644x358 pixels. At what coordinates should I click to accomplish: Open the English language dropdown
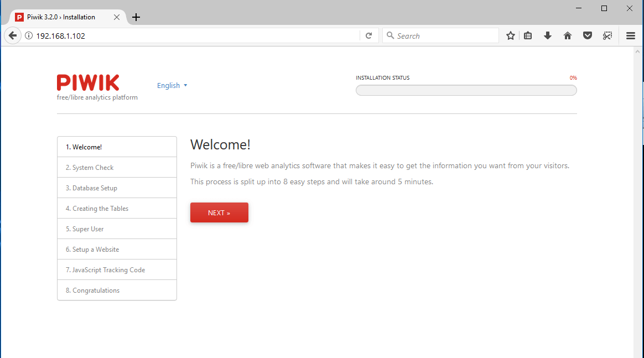172,85
